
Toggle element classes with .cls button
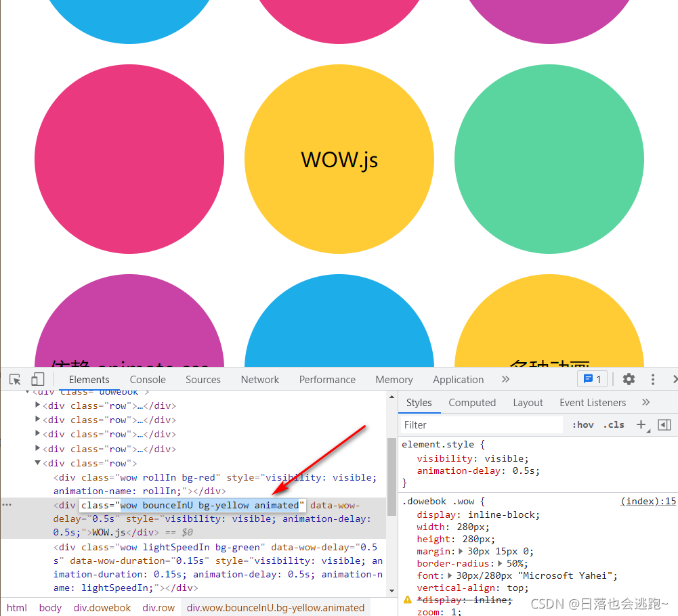(x=614, y=424)
